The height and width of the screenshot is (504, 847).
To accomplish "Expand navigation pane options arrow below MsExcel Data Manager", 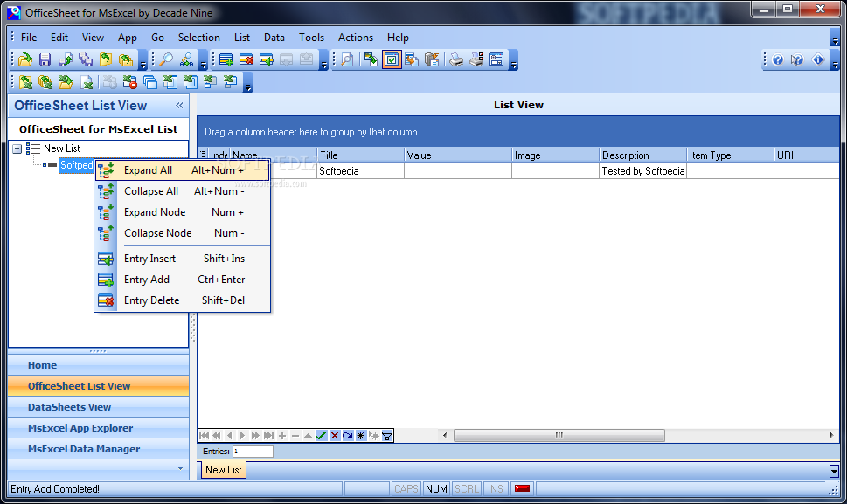I will coord(180,468).
